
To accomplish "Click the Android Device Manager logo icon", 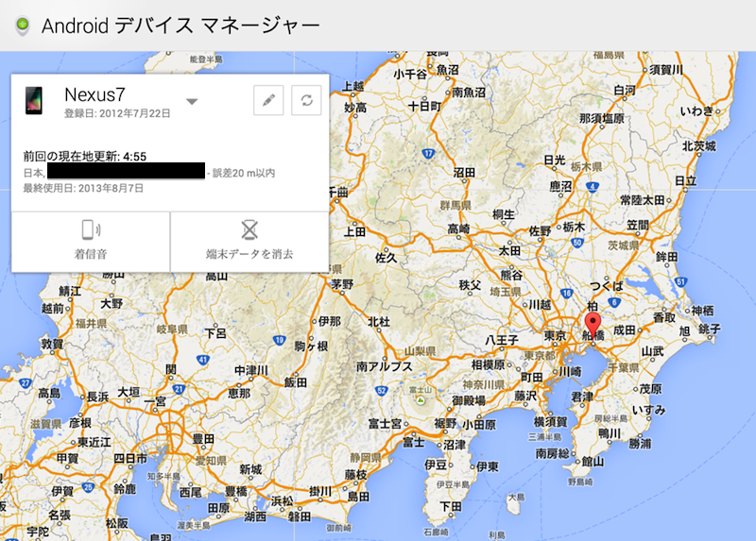I will pos(22,25).
